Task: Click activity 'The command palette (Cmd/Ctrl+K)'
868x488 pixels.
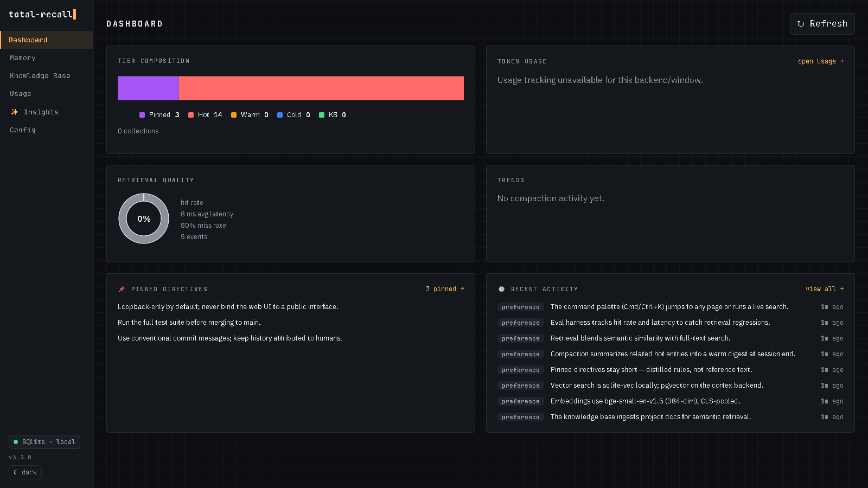Action: tap(669, 307)
